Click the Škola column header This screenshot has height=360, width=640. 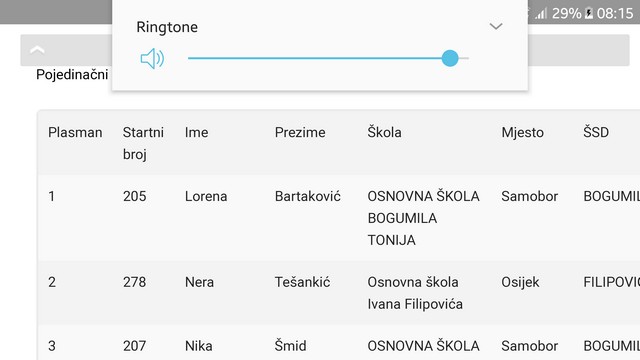[x=384, y=132]
